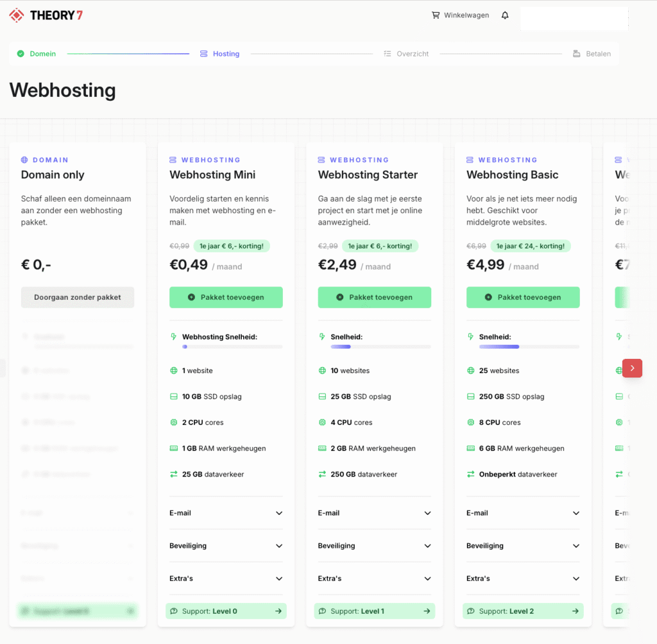Expand Extra's section under Webhosting Mini
The image size is (657, 644).
(226, 578)
